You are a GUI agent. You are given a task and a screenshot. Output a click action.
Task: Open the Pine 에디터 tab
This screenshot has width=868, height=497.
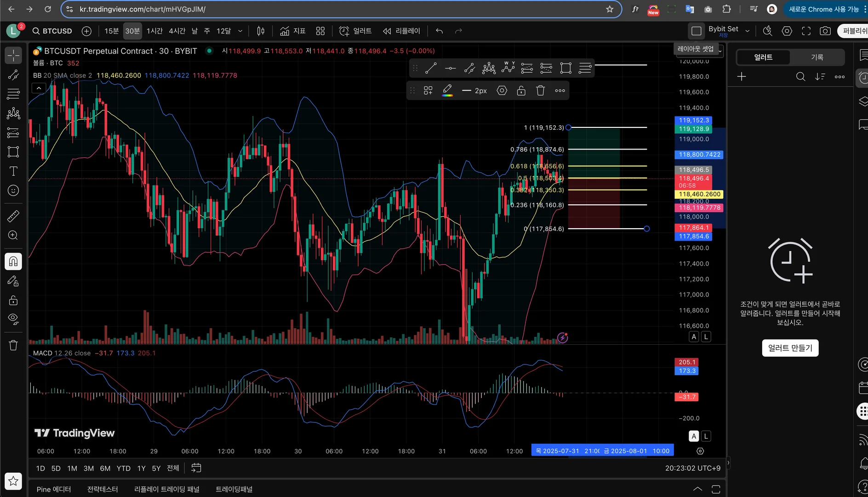click(x=54, y=489)
